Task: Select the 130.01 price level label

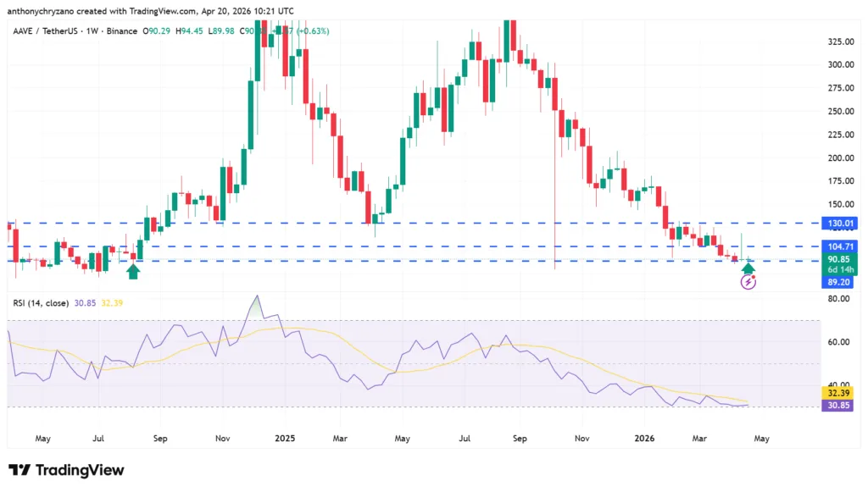Action: [x=838, y=224]
